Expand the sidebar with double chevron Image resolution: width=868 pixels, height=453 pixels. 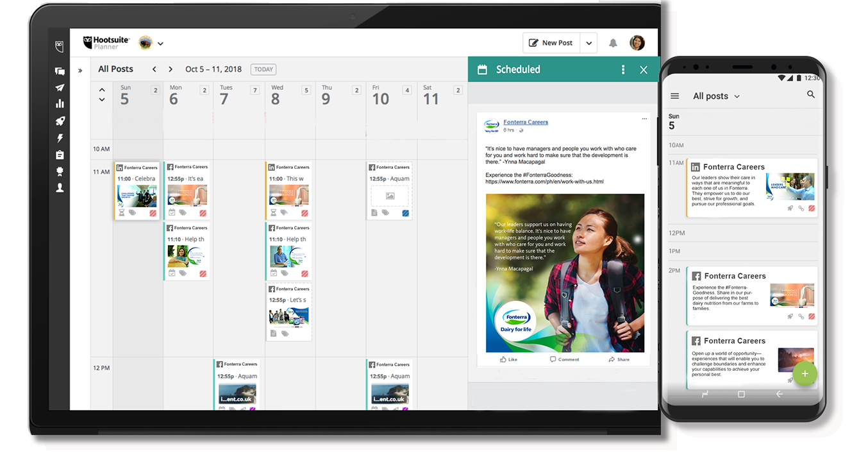tap(80, 71)
